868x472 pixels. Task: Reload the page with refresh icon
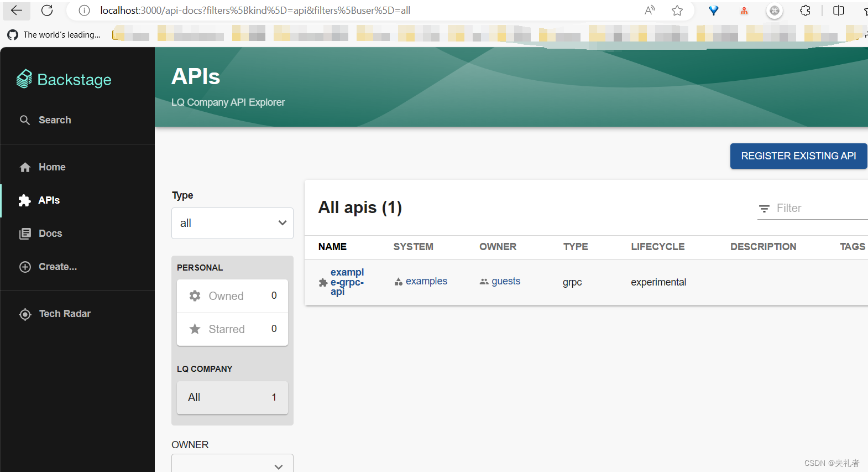click(x=48, y=10)
